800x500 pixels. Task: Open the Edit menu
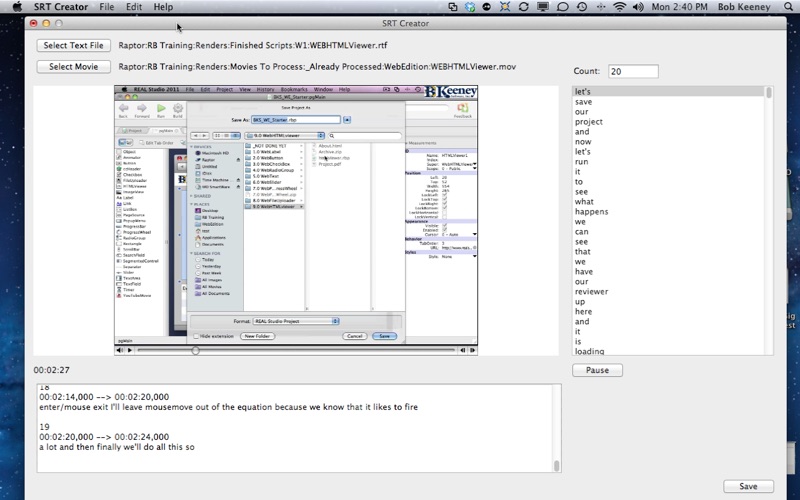tap(133, 7)
